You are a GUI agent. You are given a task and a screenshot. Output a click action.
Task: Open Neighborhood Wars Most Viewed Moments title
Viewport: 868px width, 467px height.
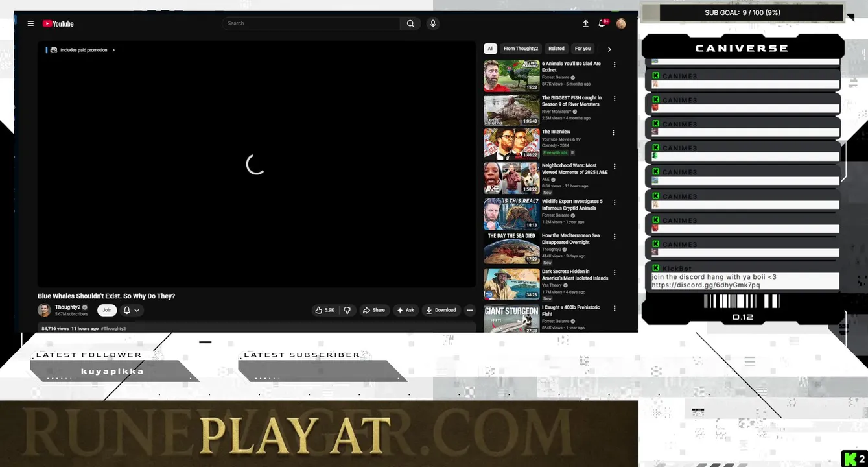click(x=574, y=169)
